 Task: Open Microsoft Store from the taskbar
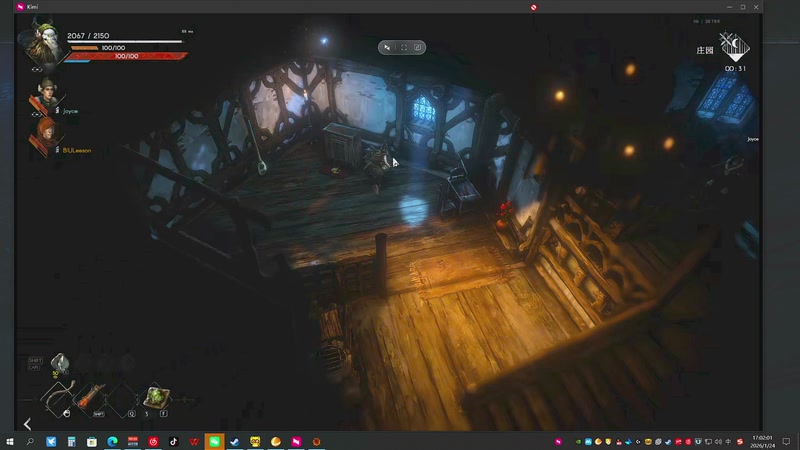pyautogui.click(x=92, y=441)
